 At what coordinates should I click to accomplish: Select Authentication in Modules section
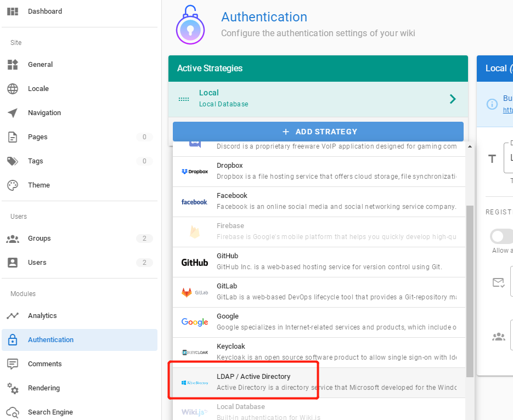tap(80, 340)
